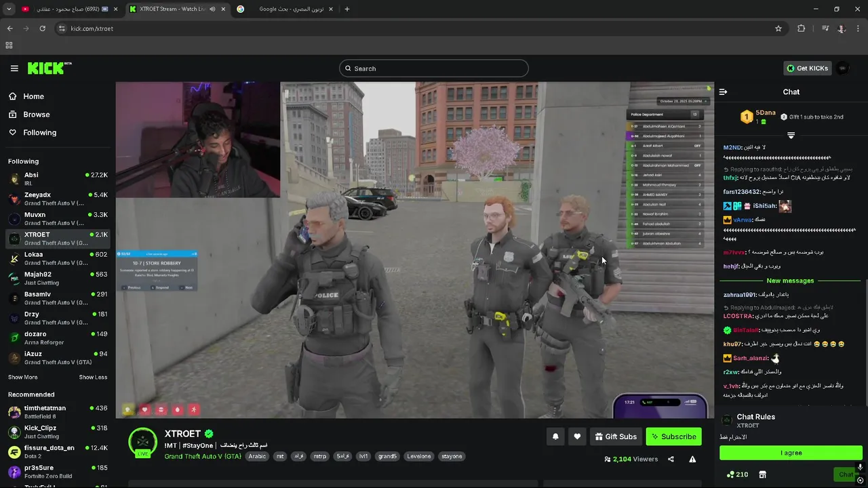The image size is (868, 488).
Task: Click the 210 channel points icon
Action: tap(737, 474)
